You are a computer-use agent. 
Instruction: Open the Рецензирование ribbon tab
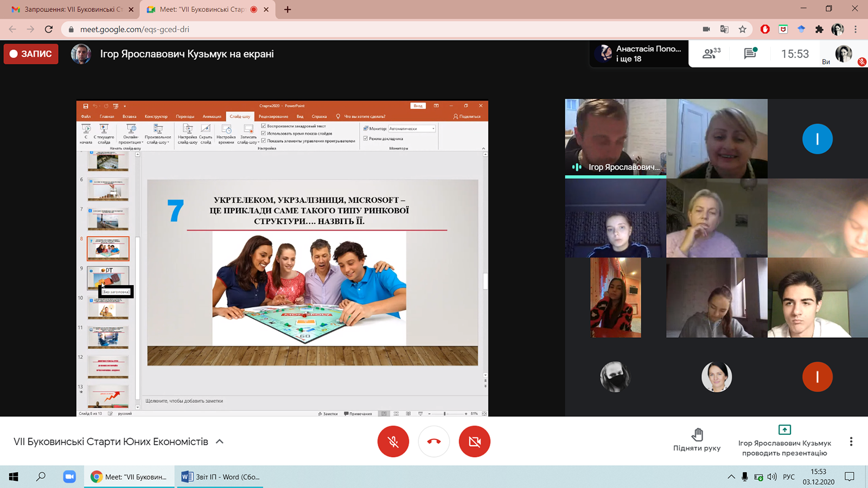click(x=273, y=117)
